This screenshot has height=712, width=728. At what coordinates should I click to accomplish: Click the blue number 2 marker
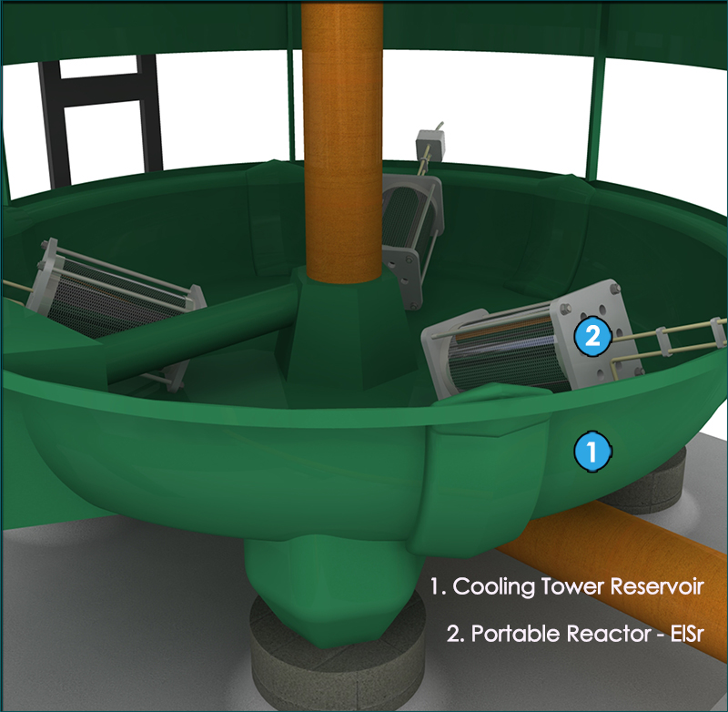coord(591,337)
